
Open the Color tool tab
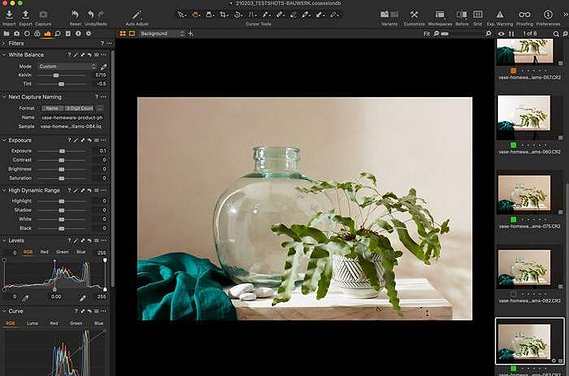(x=37, y=33)
